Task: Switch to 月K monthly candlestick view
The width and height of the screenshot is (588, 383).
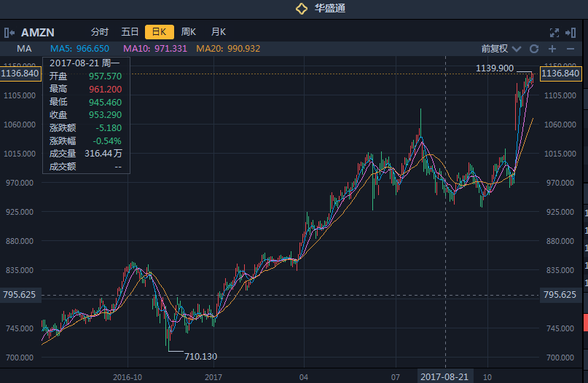Action: coord(219,32)
